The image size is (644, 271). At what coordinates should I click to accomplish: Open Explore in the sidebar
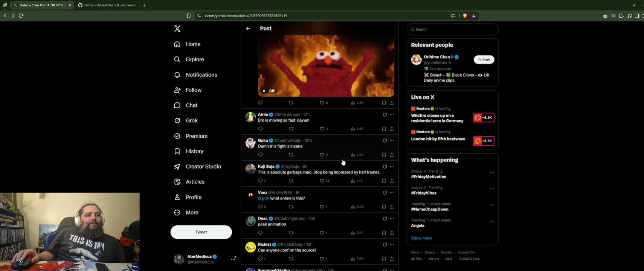pos(189,59)
